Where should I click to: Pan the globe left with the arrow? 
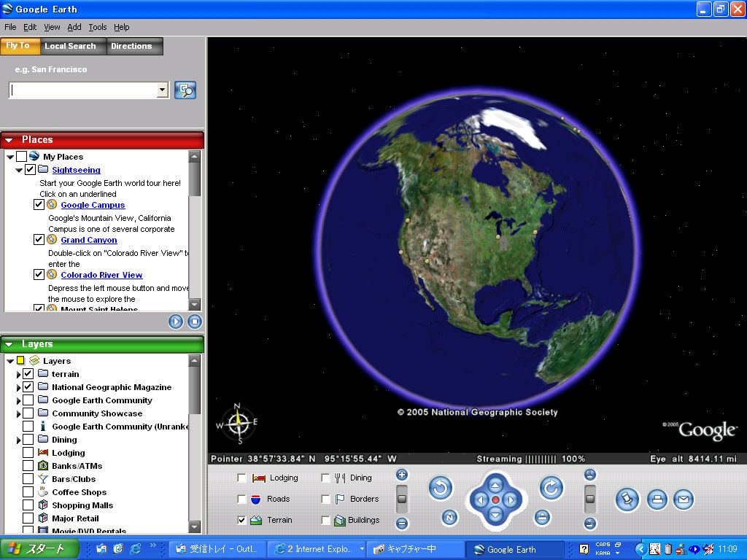pyautogui.click(x=480, y=500)
